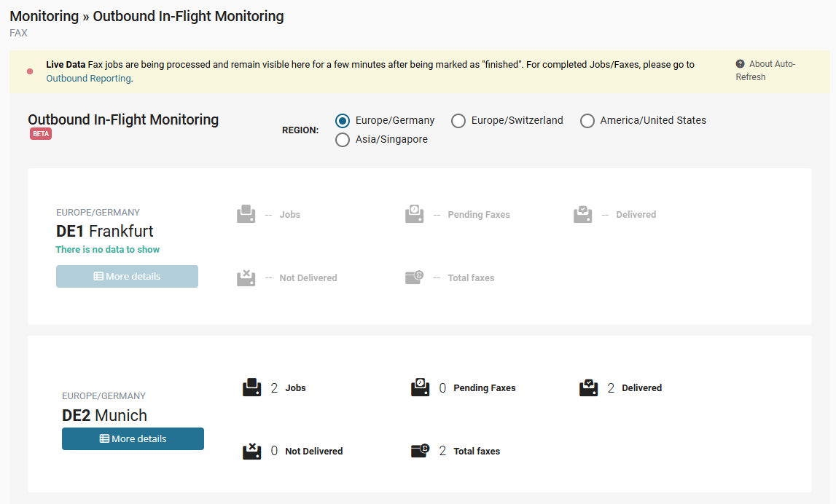Click the question mark icon beside About Auto-Refresh
Screen dimensions: 836x504
click(x=740, y=64)
